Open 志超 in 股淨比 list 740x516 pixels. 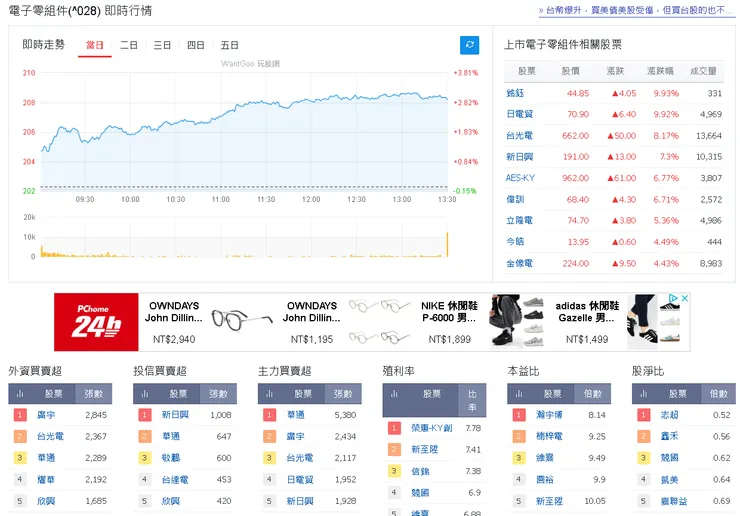[x=670, y=415]
